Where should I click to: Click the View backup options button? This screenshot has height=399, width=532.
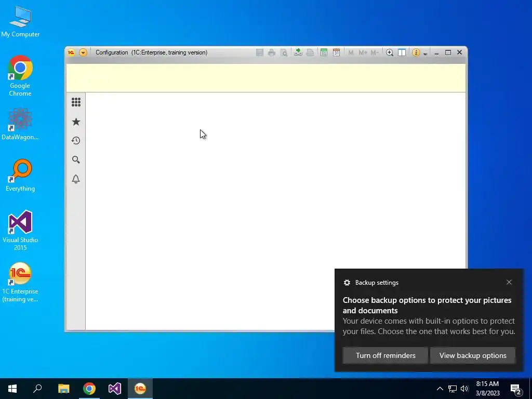(473, 355)
